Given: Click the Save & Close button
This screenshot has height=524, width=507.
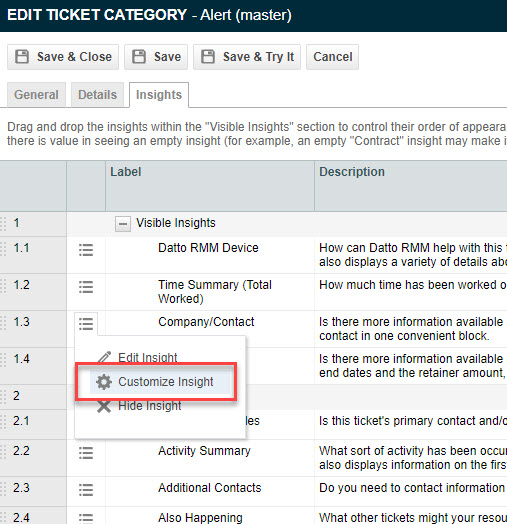Looking at the screenshot, I should (63, 57).
